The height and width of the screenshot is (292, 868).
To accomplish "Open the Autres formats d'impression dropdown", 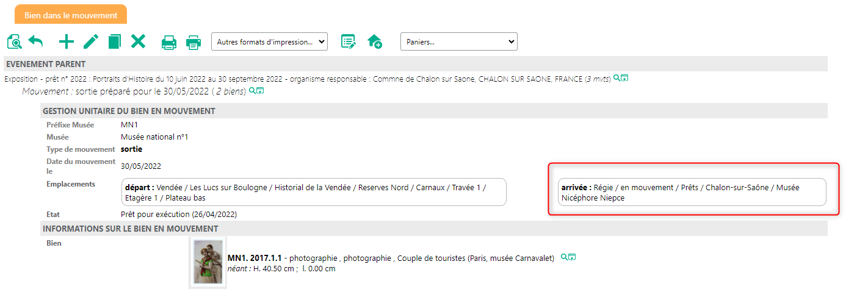I will 269,41.
